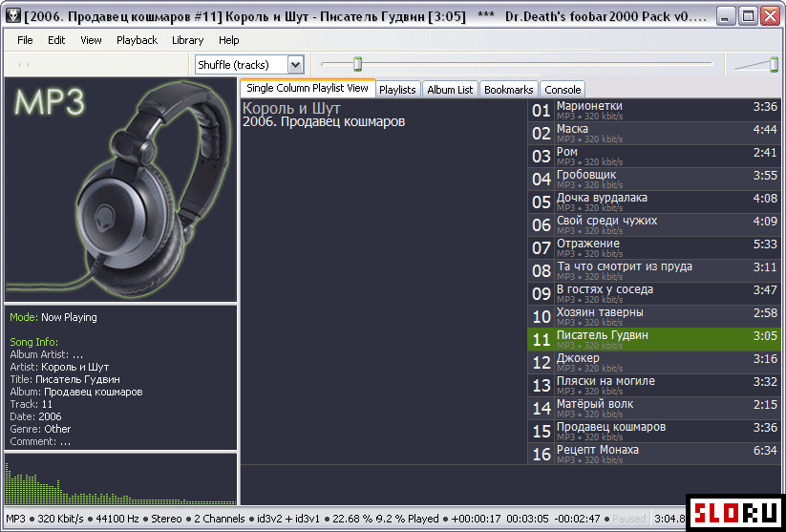Viewport: 786px width, 532px height.
Task: Select track 10 Хозяин таверны
Action: (x=654, y=316)
